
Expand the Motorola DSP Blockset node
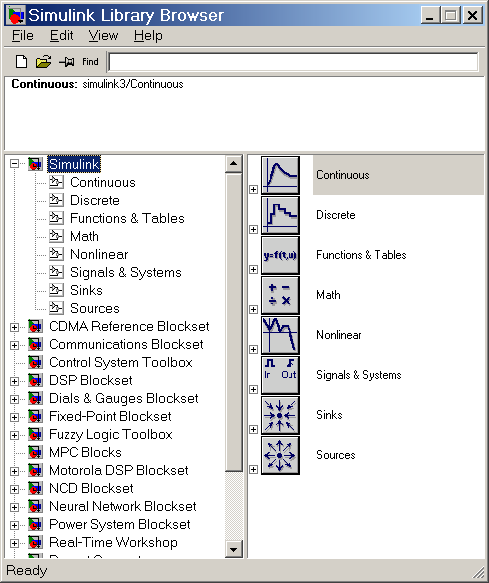pos(15,471)
